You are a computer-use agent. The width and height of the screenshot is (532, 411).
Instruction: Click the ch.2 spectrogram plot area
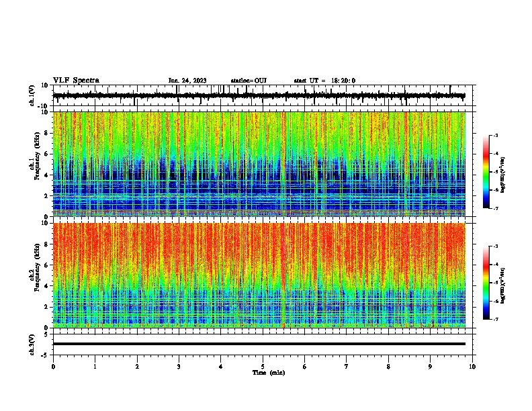259,275
